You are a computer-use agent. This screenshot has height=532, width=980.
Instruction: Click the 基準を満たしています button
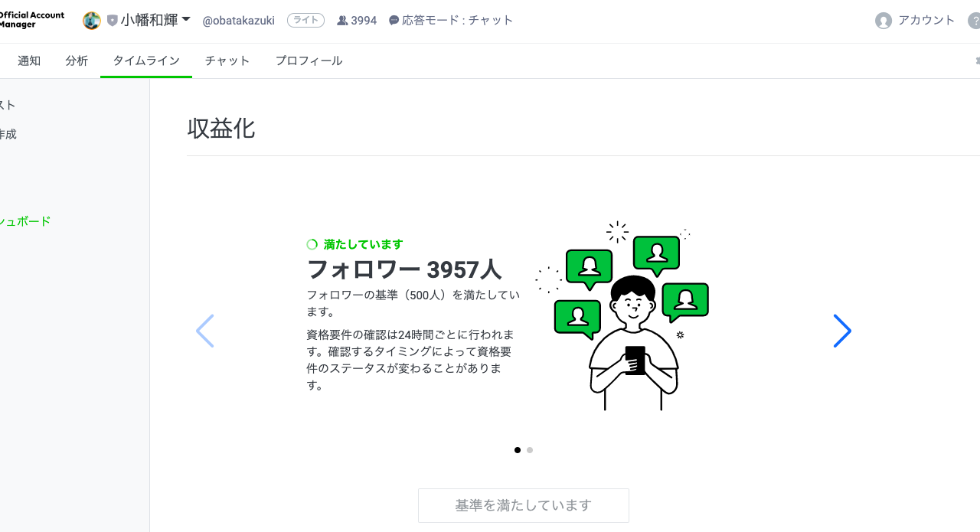point(524,505)
